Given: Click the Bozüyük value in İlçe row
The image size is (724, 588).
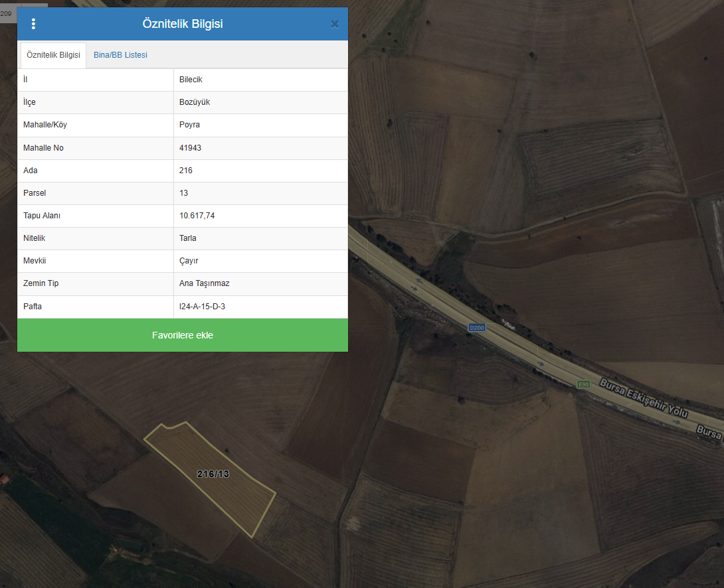Looking at the screenshot, I should click(195, 102).
